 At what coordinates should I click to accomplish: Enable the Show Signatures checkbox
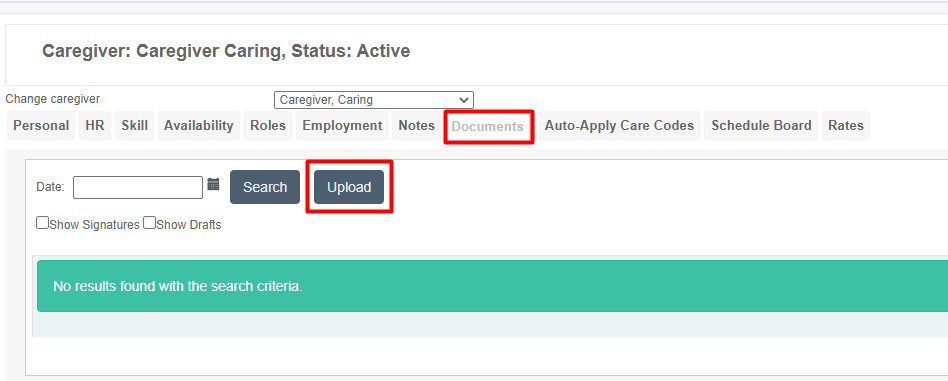coord(42,223)
